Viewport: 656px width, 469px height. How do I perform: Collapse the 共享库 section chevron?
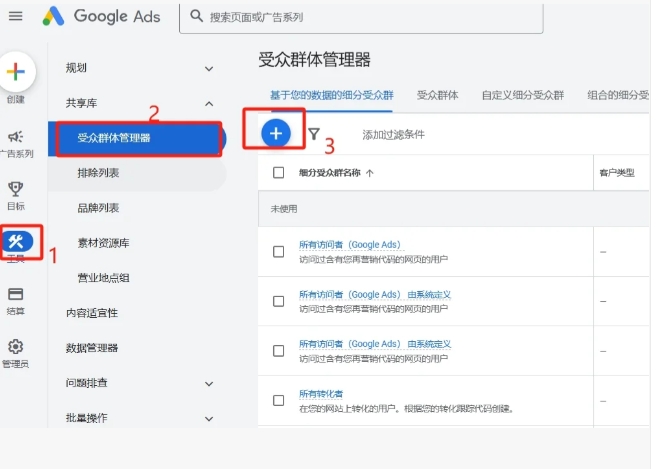tap(209, 104)
